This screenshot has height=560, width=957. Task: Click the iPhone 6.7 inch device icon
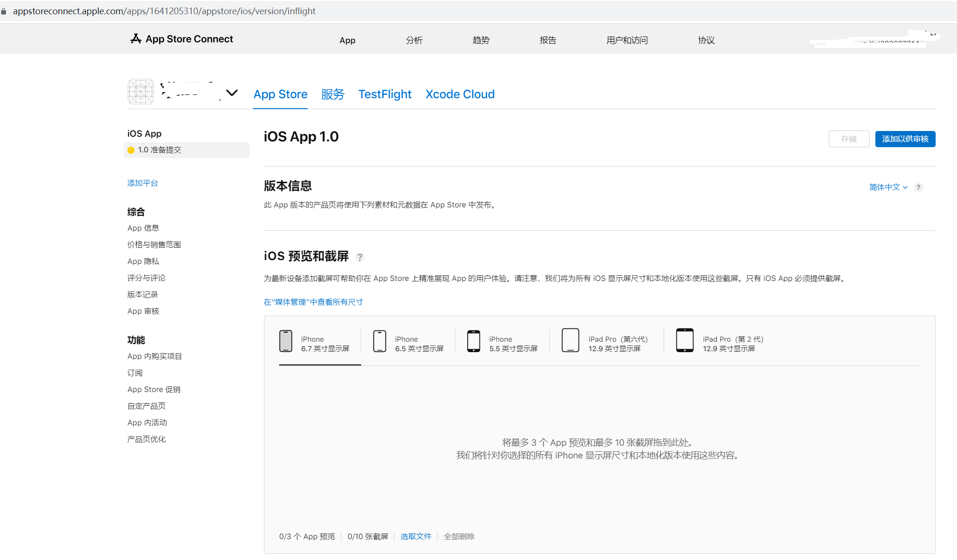[x=286, y=341]
